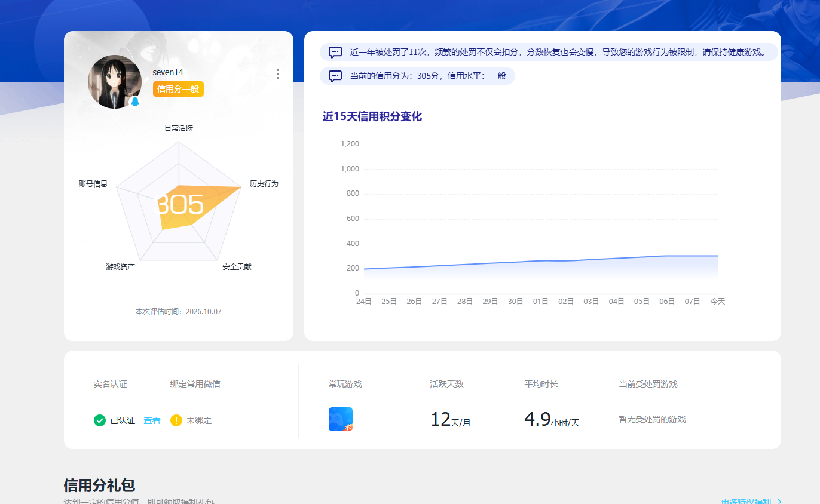The height and width of the screenshot is (504, 820).
Task: Click the 4.9小时/天 average duration value
Action: (x=552, y=420)
